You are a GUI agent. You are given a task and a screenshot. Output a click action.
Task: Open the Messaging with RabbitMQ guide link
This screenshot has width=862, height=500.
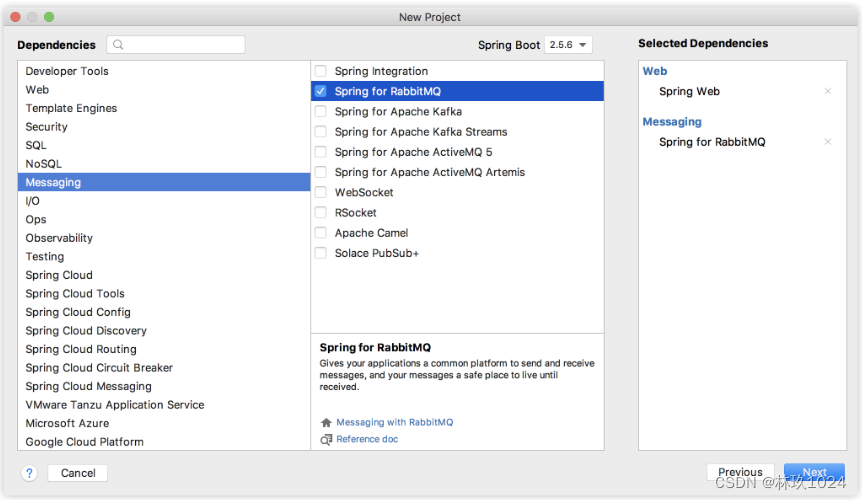tap(395, 423)
